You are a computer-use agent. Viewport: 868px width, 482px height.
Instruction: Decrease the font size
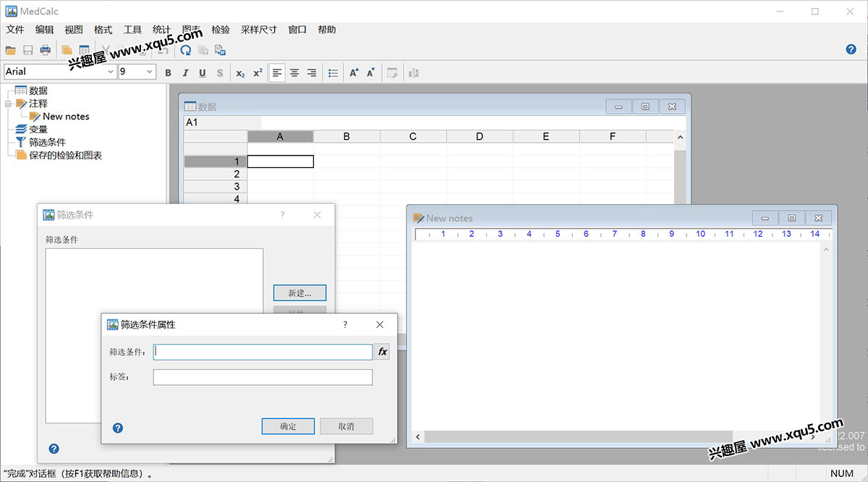371,73
